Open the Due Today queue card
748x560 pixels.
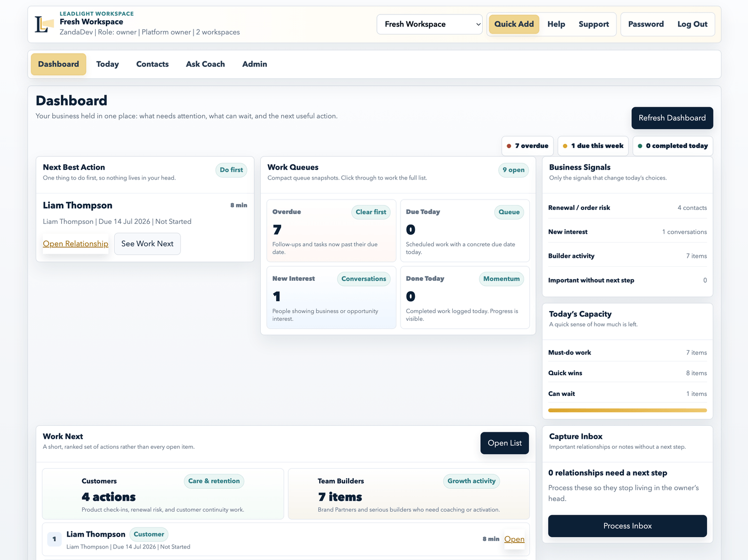465,230
